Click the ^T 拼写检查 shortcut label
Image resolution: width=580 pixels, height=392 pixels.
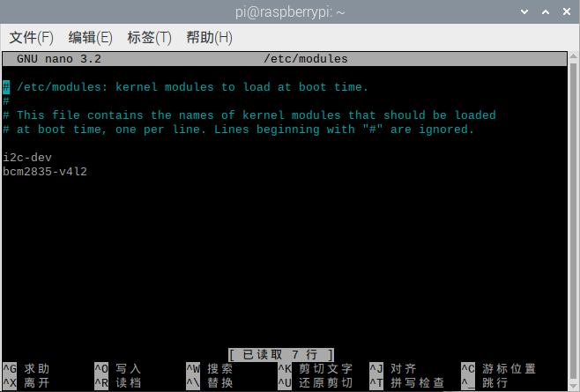click(407, 383)
